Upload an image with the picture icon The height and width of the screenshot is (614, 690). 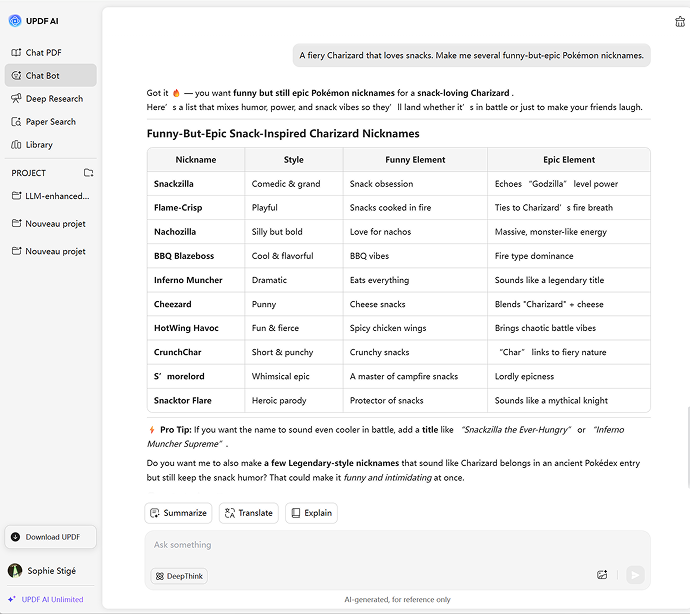click(x=602, y=575)
